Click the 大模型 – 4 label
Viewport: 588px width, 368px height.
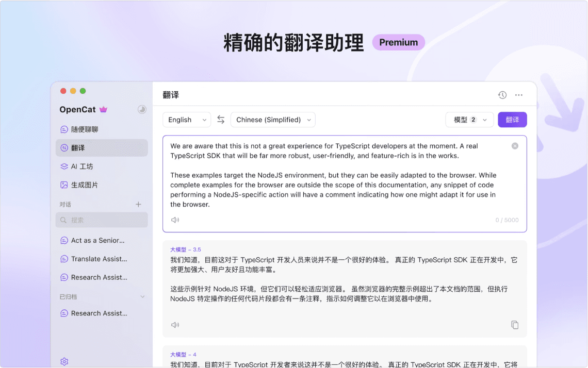coord(184,355)
